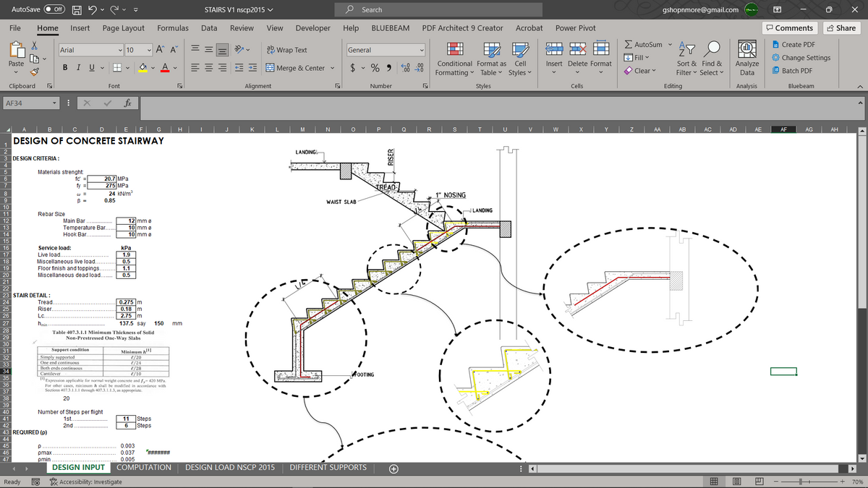Open the File menu

(x=14, y=28)
